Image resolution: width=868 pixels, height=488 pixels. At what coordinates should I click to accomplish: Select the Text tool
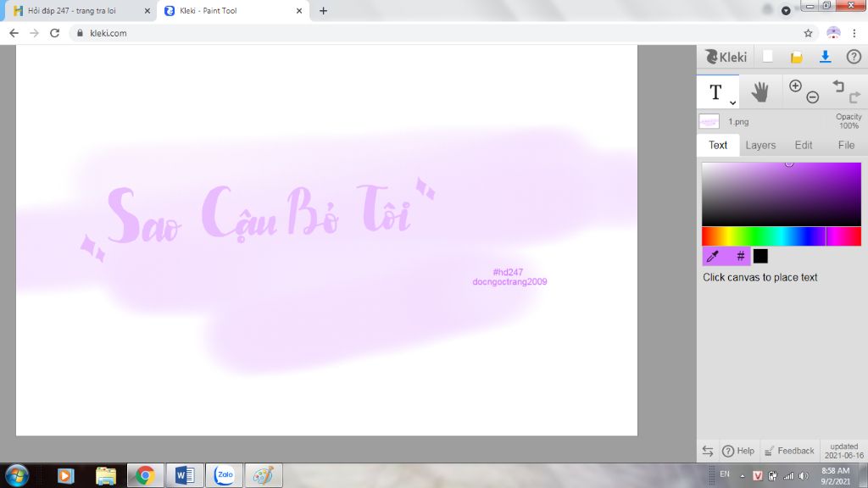tap(715, 91)
